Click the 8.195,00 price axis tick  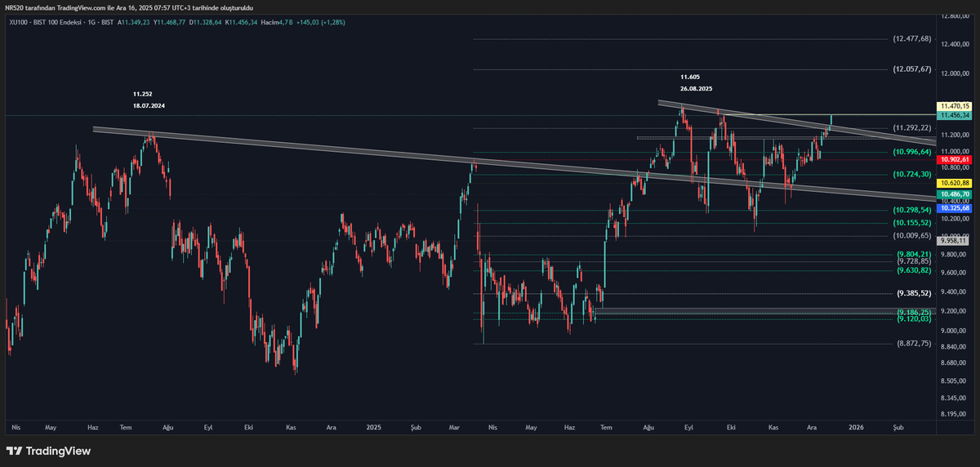954,414
